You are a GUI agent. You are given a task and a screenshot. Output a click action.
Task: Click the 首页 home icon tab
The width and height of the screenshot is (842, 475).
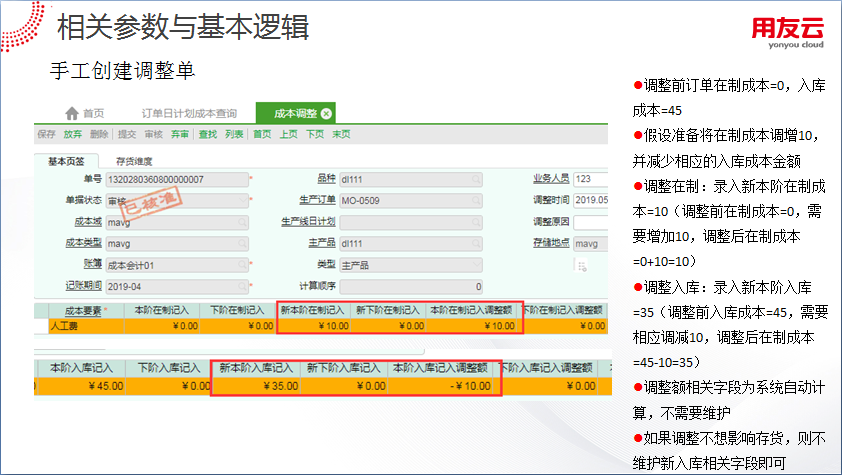click(83, 113)
